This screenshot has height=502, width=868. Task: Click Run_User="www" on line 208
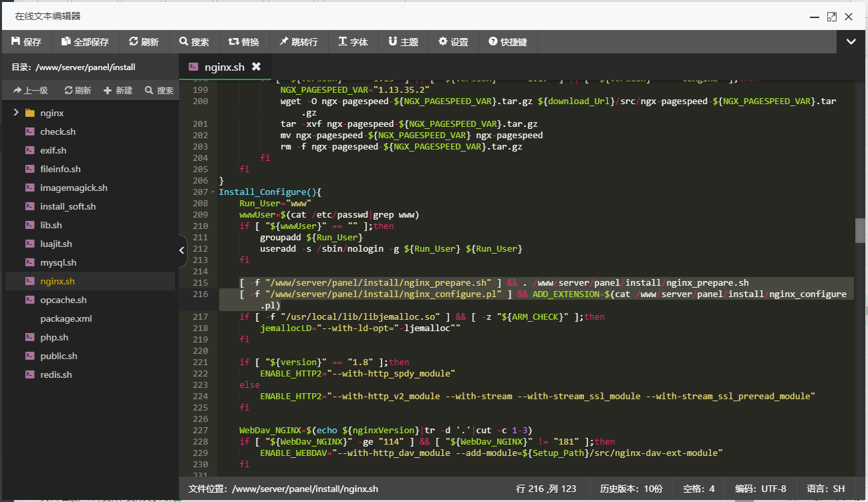(x=276, y=203)
